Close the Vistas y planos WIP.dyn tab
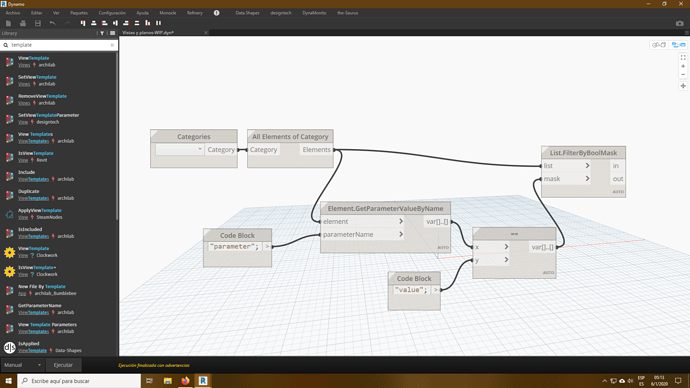690x388 pixels. (x=206, y=33)
